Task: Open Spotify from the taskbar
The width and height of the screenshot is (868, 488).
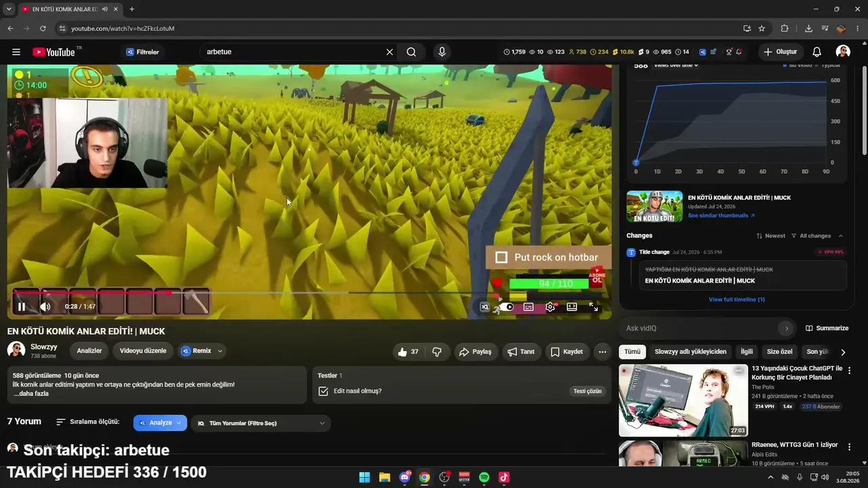Action: click(x=484, y=477)
